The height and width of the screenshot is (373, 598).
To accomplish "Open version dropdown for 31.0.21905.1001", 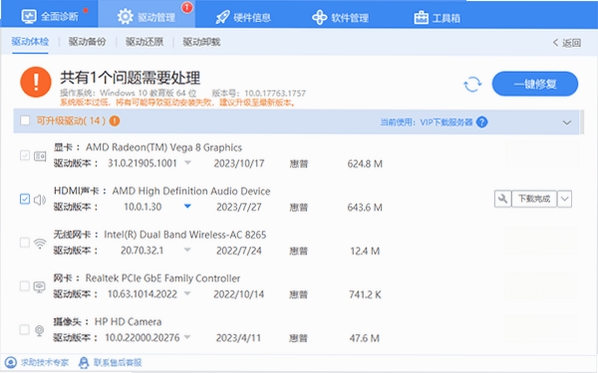I will point(188,163).
